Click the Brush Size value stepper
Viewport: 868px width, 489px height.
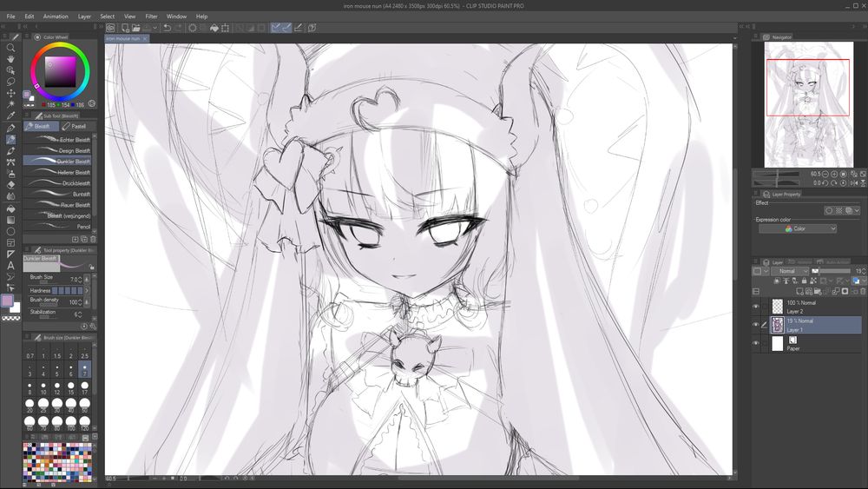pyautogui.click(x=80, y=279)
